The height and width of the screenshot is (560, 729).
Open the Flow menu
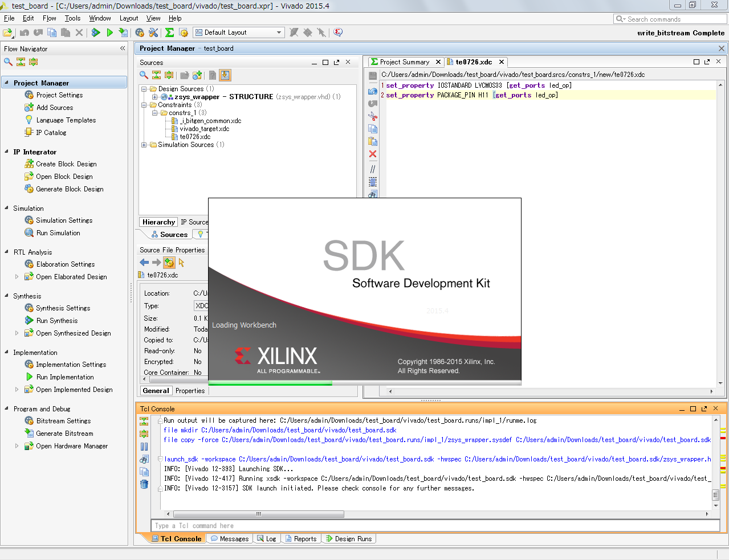tap(49, 18)
